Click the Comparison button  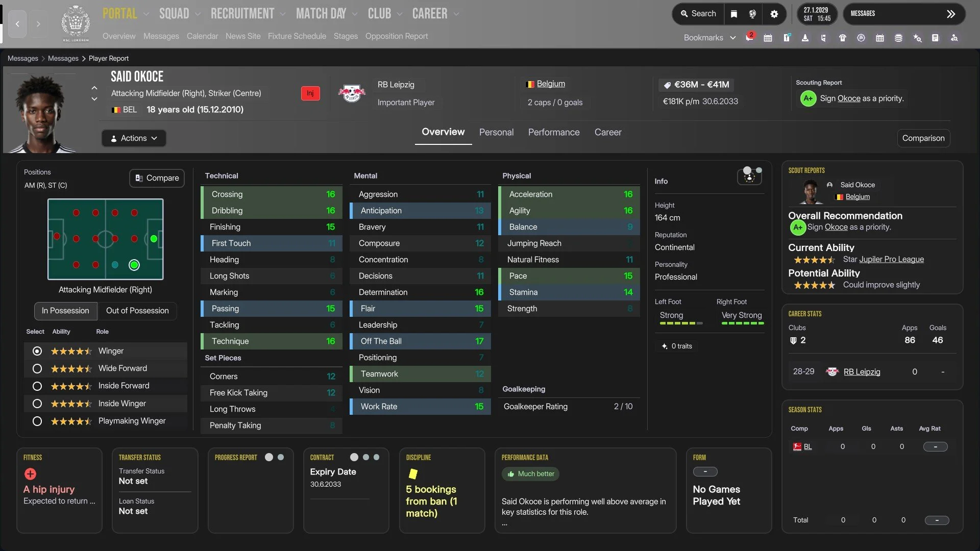click(x=923, y=138)
